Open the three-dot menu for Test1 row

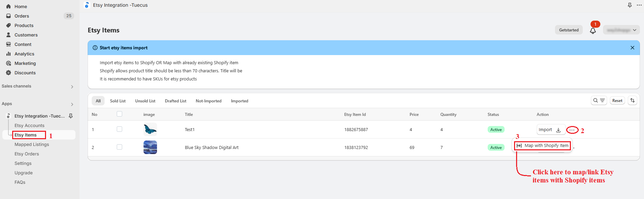572,130
